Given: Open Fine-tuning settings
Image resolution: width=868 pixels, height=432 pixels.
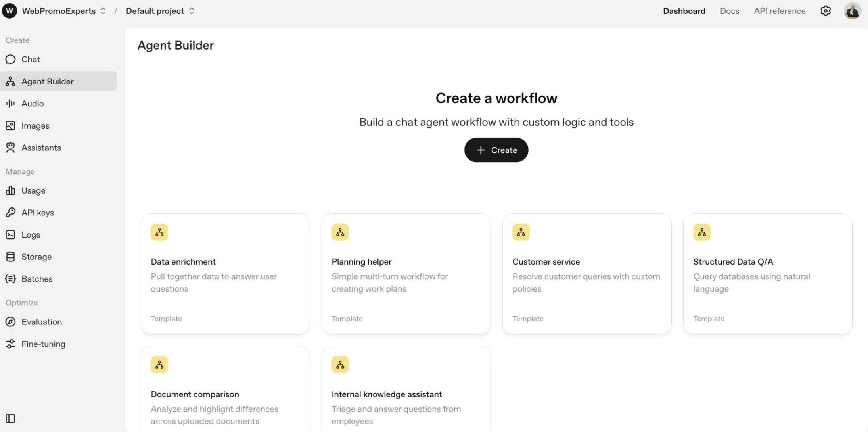Looking at the screenshot, I should click(x=43, y=344).
